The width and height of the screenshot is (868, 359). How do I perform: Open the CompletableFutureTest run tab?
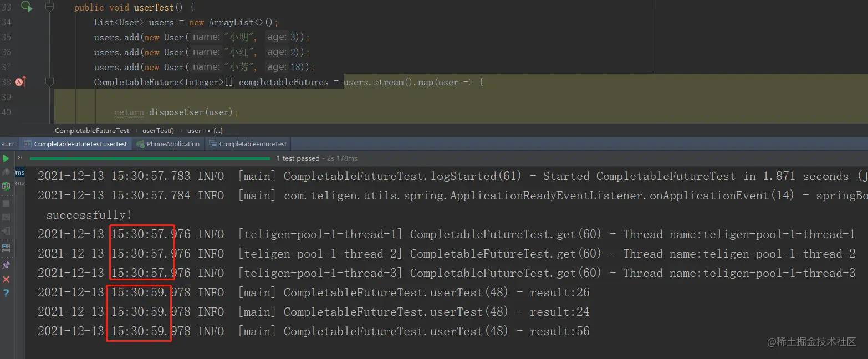tap(248, 144)
